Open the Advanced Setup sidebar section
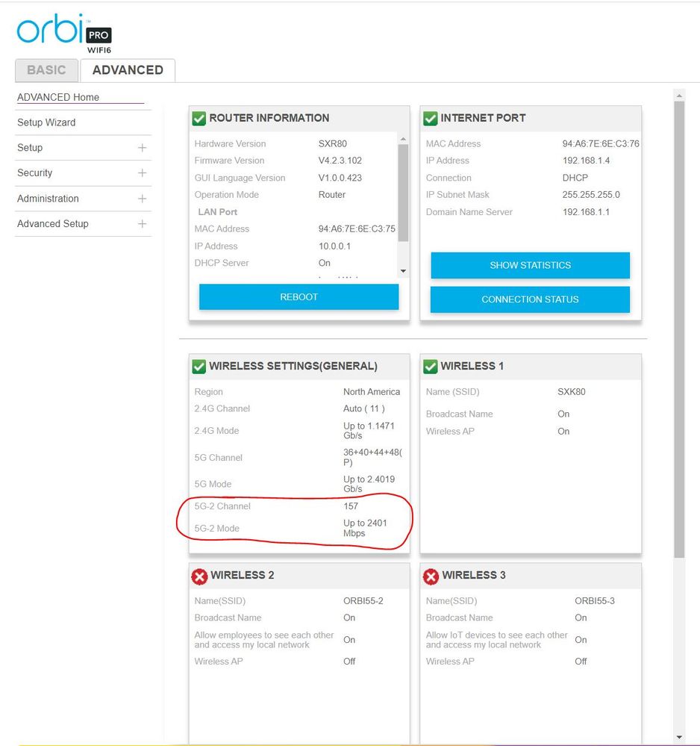 pos(84,223)
